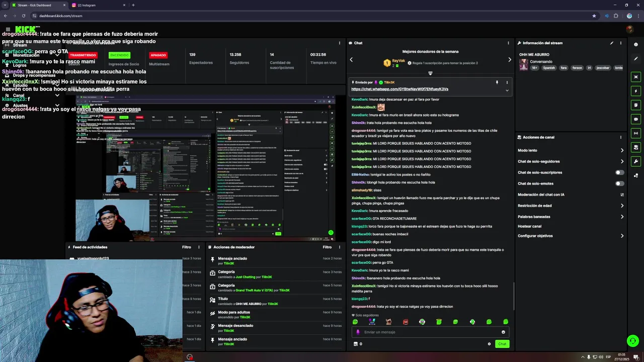
Task: Focus the Enviar un mensaje input
Action: pos(430,332)
